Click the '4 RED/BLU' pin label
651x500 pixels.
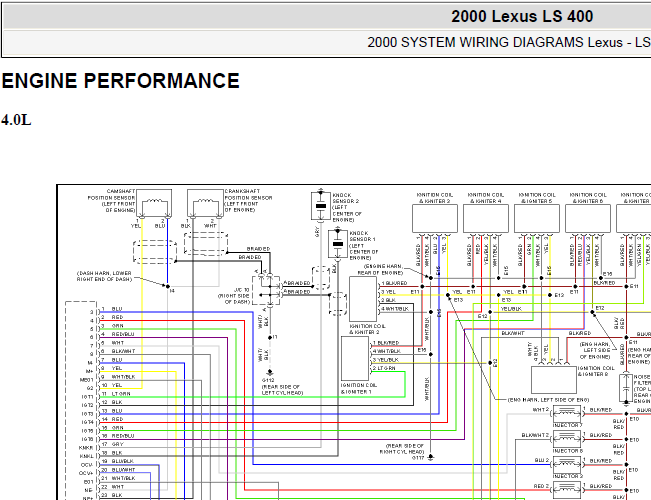pyautogui.click(x=117, y=334)
